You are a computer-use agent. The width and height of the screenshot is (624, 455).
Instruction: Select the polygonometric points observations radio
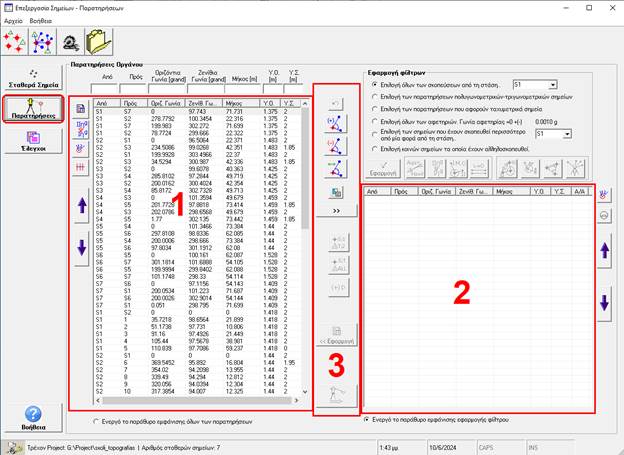tap(374, 98)
